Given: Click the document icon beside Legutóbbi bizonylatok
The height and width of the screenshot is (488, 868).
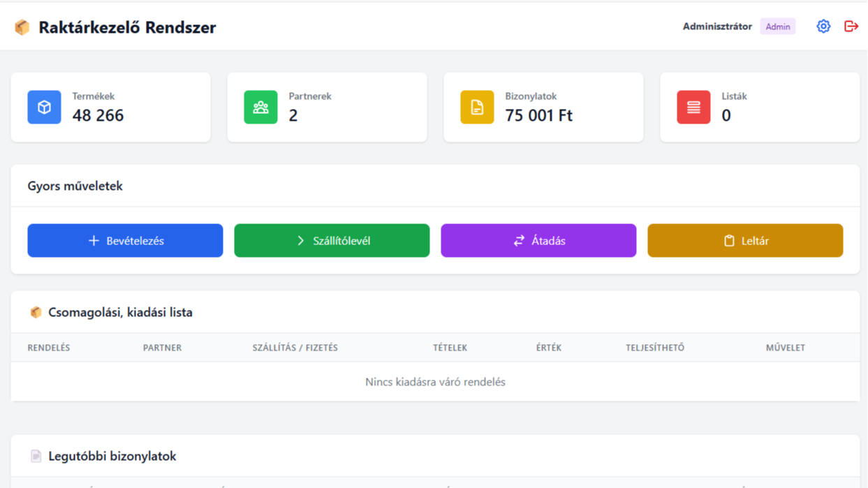Looking at the screenshot, I should coord(36,456).
